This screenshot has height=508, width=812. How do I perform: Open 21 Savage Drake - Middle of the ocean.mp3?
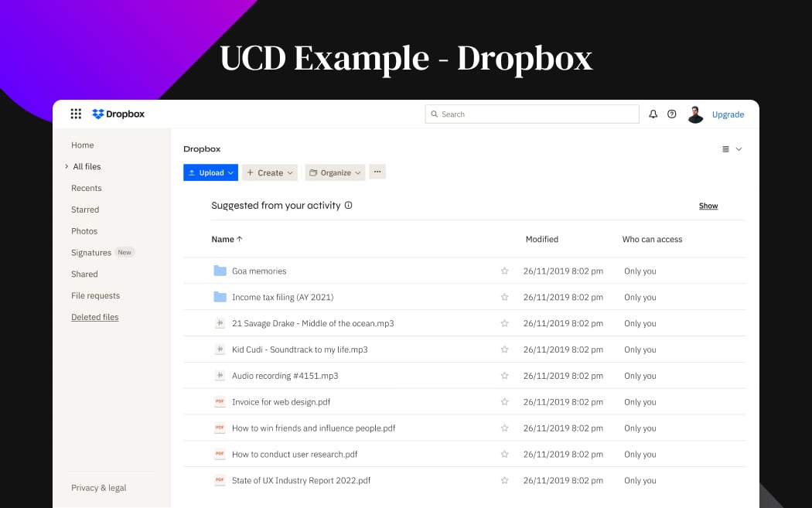click(312, 323)
